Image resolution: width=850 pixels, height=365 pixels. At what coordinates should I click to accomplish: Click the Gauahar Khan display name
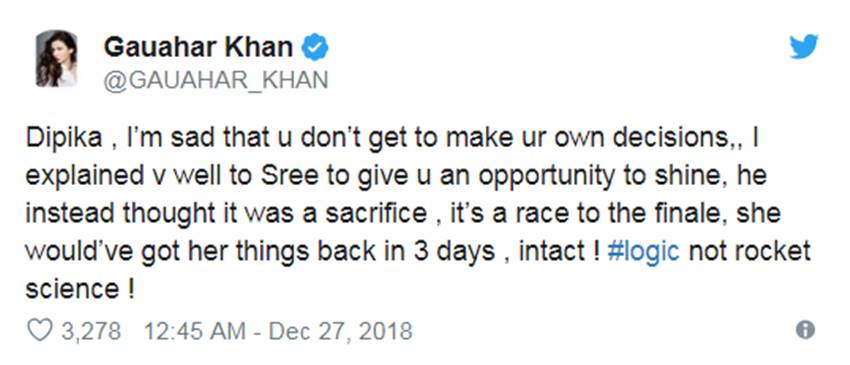coord(198,48)
